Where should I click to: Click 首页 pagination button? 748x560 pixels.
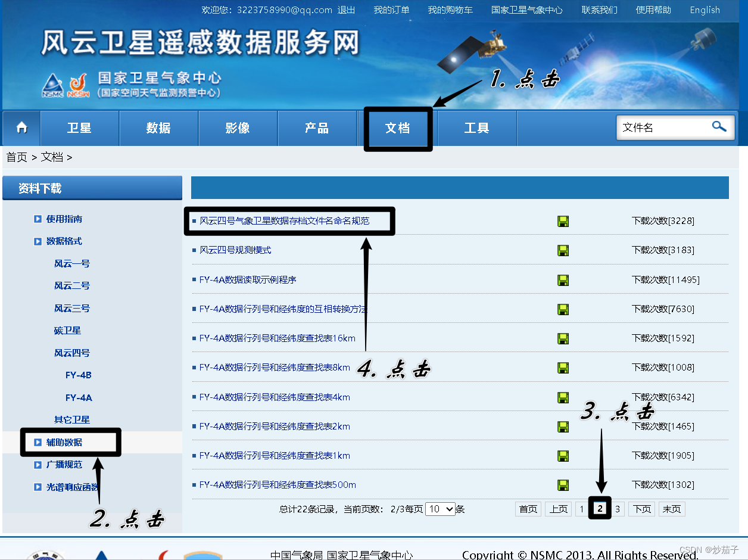click(x=528, y=509)
